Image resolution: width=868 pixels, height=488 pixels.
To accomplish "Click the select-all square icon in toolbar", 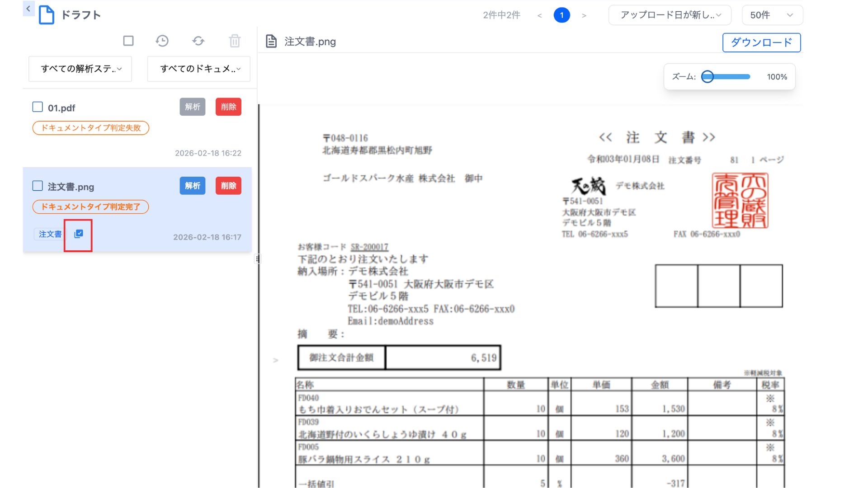I will pyautogui.click(x=128, y=41).
